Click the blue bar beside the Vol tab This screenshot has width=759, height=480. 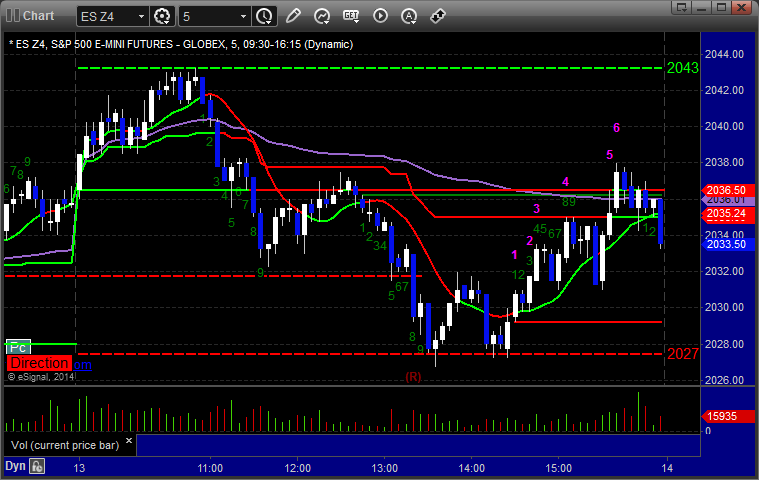418,446
